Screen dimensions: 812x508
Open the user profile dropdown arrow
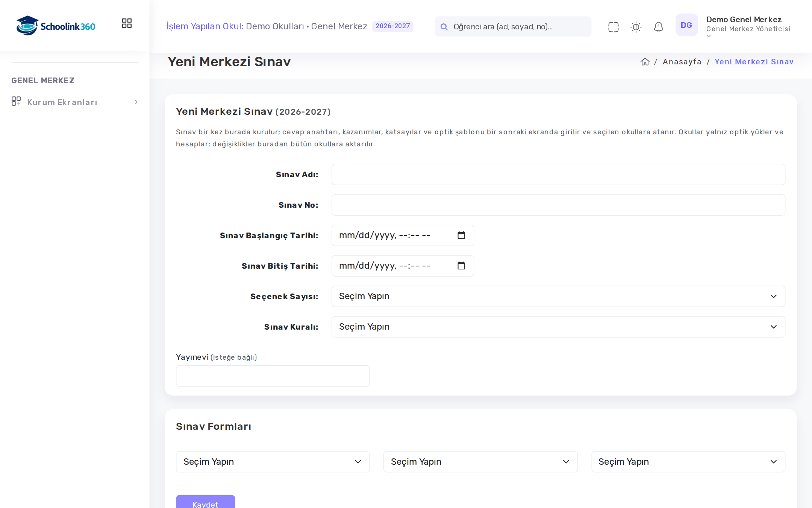pyautogui.click(x=709, y=37)
